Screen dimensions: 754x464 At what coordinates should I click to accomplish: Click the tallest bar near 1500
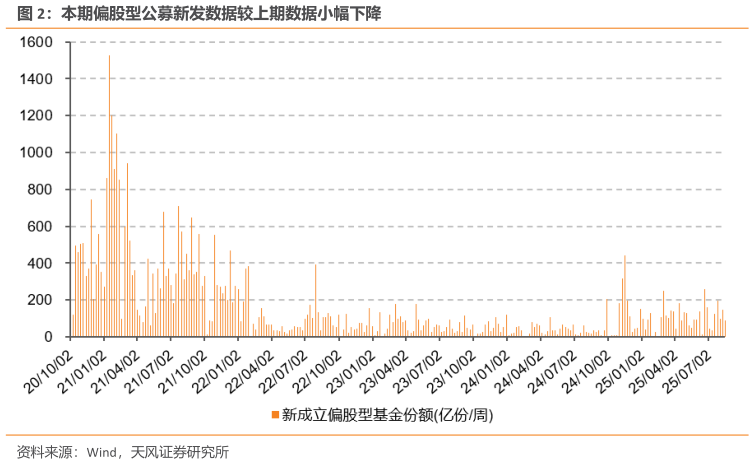[x=109, y=196]
